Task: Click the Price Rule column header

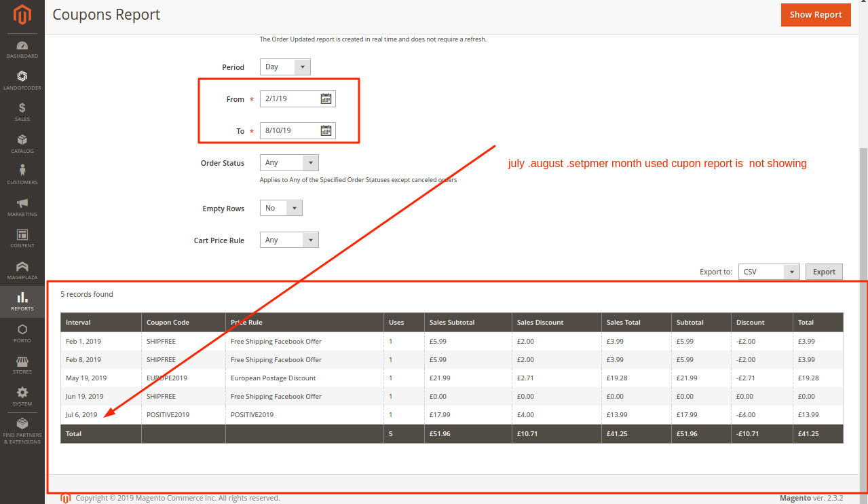Action: pos(304,322)
